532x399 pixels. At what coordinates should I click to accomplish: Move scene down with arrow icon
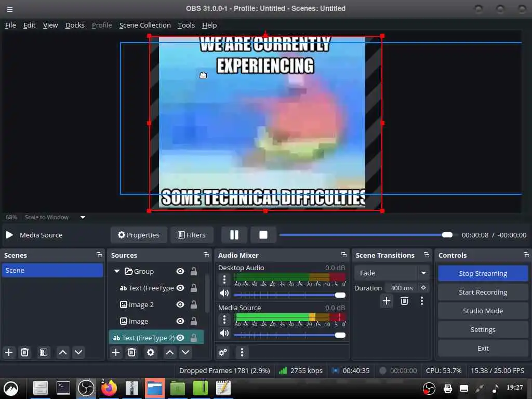[78, 352]
